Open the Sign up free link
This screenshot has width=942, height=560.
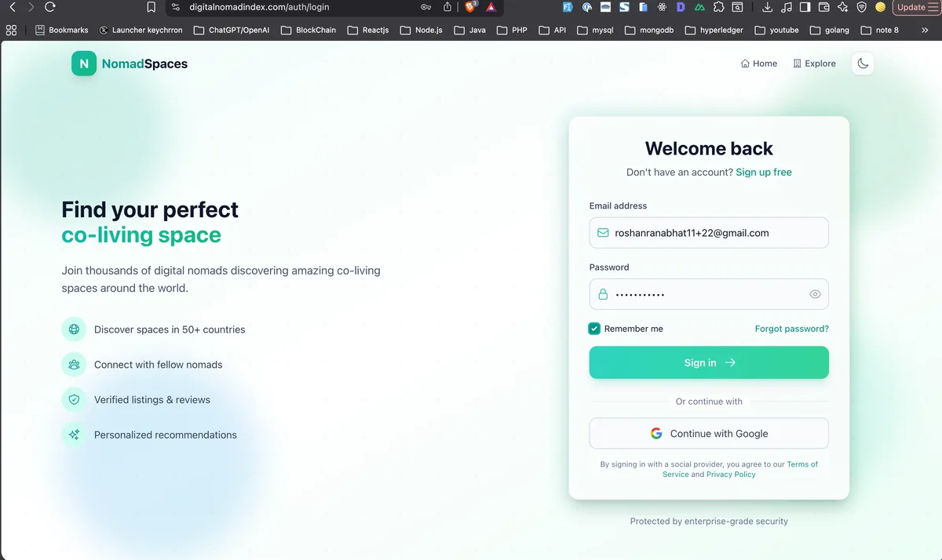point(764,172)
